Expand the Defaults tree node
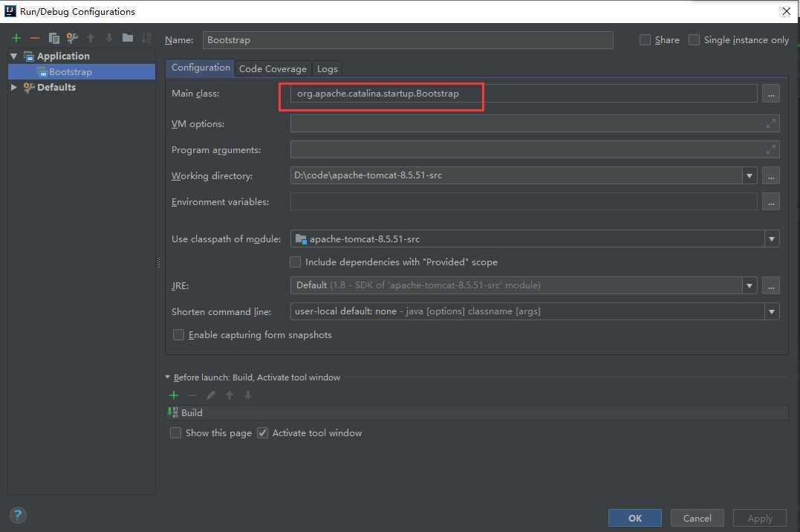800x532 pixels. click(x=14, y=88)
